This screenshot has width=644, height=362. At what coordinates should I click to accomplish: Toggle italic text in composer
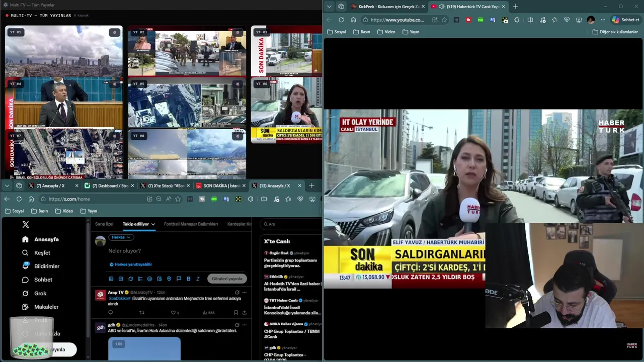click(x=198, y=279)
